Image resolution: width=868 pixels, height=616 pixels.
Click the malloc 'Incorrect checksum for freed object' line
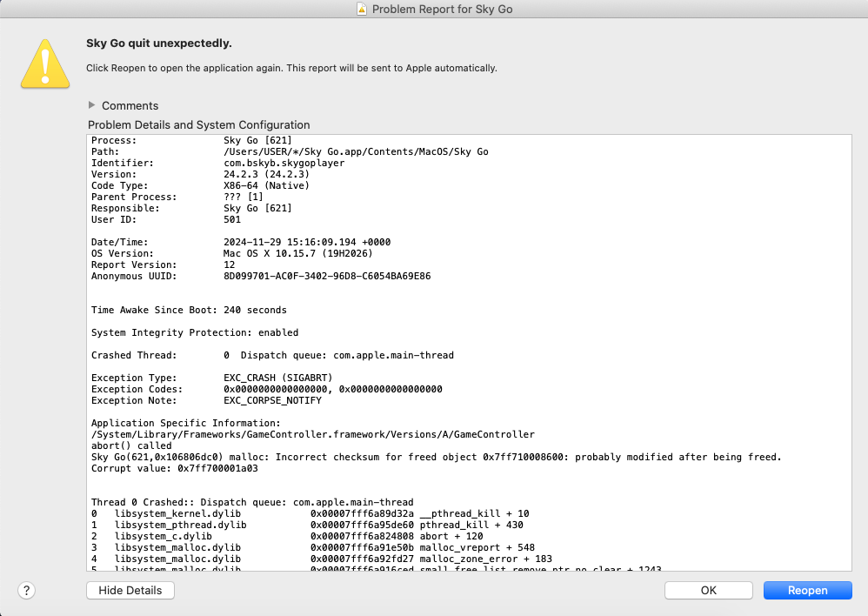(x=437, y=457)
